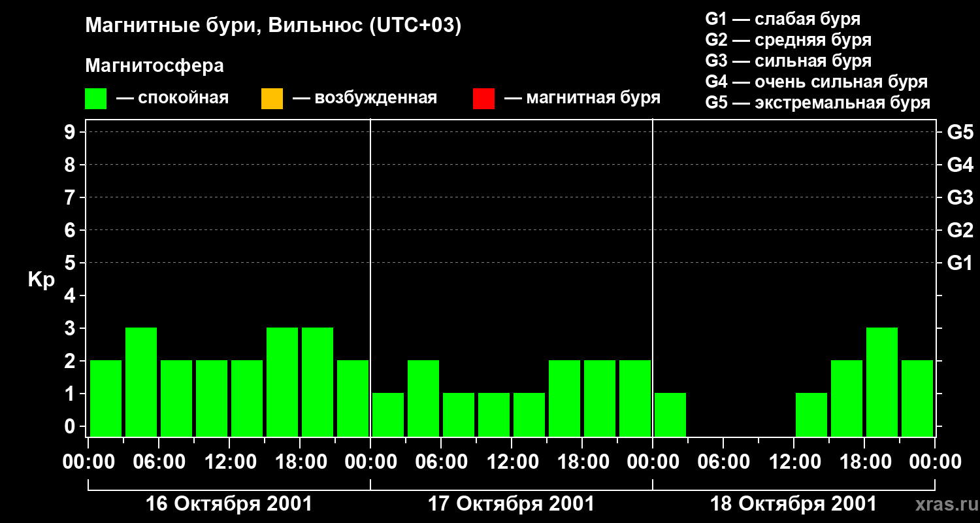Click the 'Kp' axis label
This screenshot has width=980, height=523.
(41, 280)
